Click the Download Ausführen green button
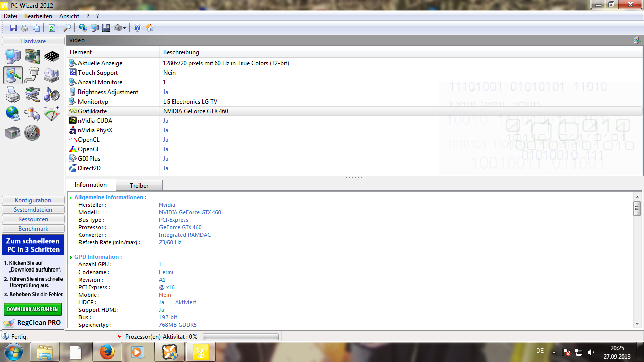 (33, 309)
